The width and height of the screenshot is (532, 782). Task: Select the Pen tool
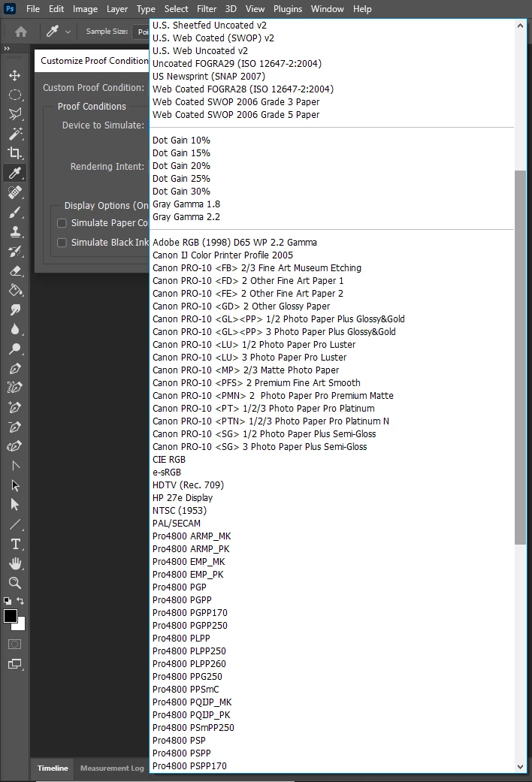click(x=15, y=369)
